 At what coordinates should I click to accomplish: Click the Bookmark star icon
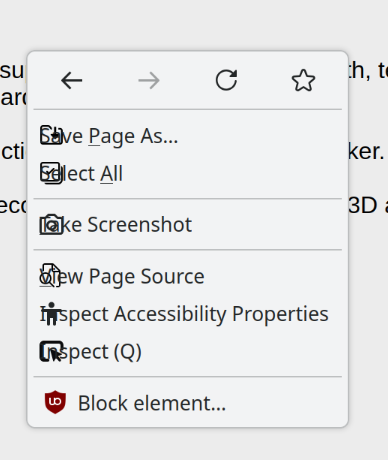click(303, 80)
